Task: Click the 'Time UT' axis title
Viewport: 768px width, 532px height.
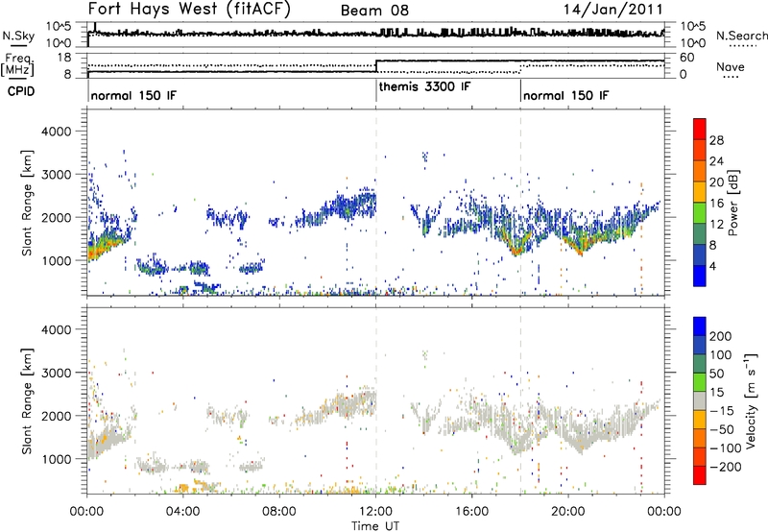Action: pyautogui.click(x=375, y=525)
